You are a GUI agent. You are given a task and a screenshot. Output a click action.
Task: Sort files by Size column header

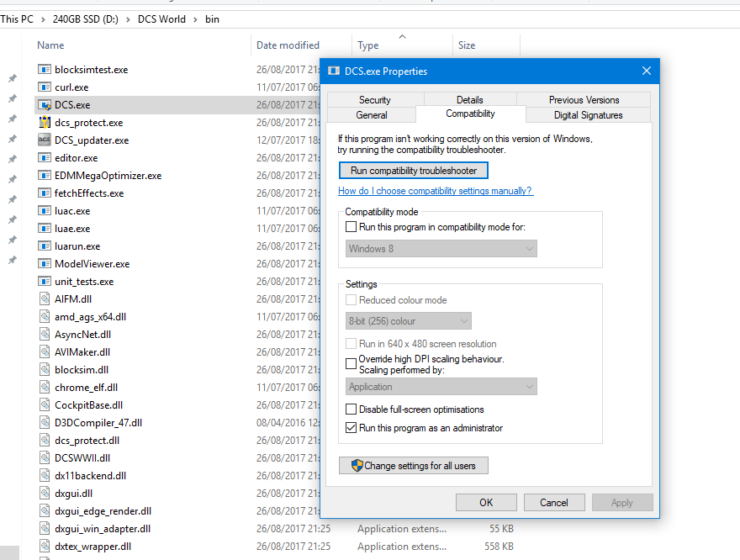pos(467,45)
